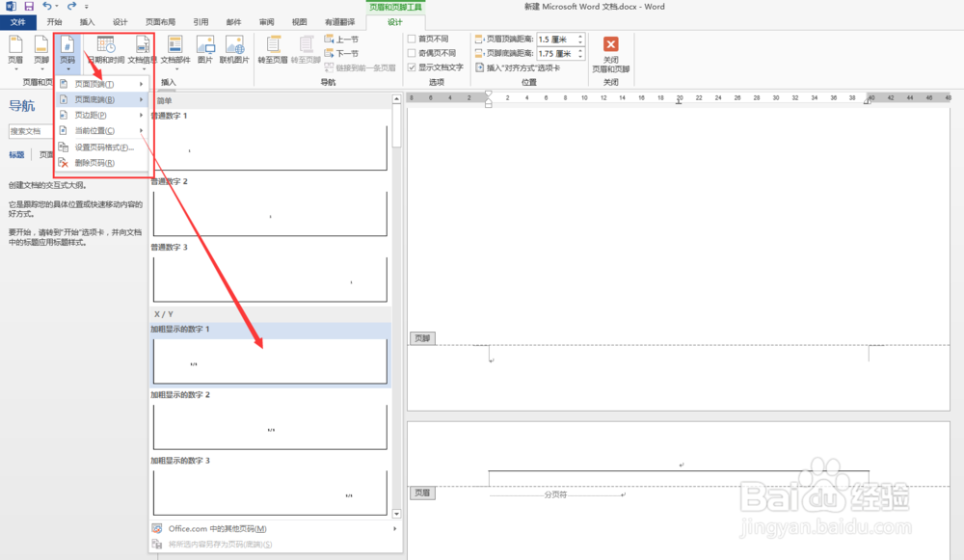Save the document via quick access toolbar
The image size is (964, 560).
click(29, 6)
